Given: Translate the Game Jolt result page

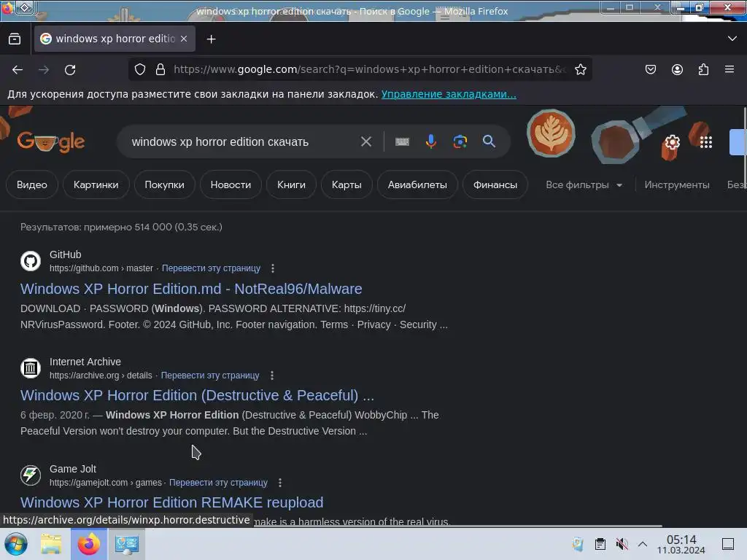Looking at the screenshot, I should tap(218, 483).
